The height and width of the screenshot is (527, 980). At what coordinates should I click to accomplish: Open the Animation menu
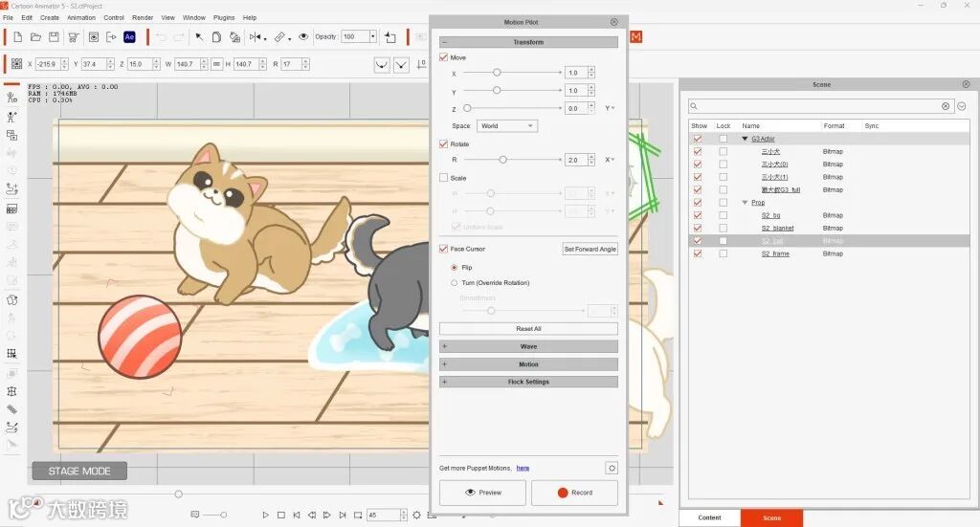click(x=81, y=17)
